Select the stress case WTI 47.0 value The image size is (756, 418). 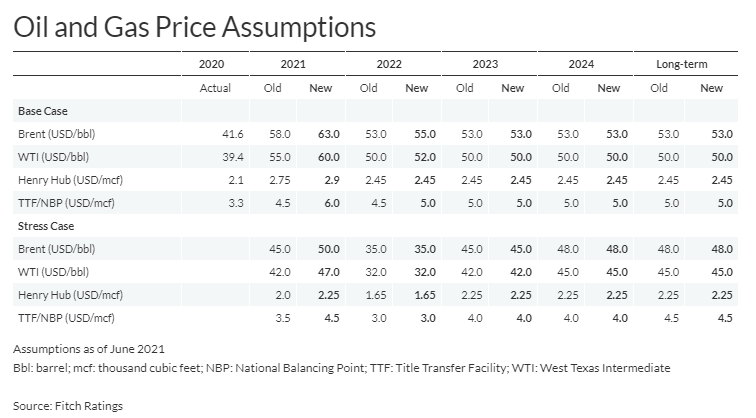point(320,272)
